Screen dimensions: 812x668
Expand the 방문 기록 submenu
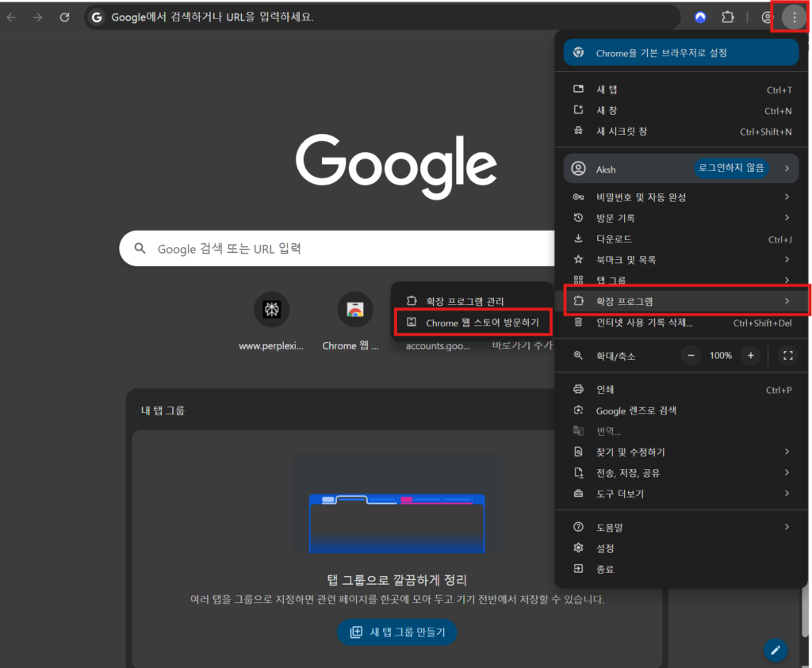tap(682, 218)
